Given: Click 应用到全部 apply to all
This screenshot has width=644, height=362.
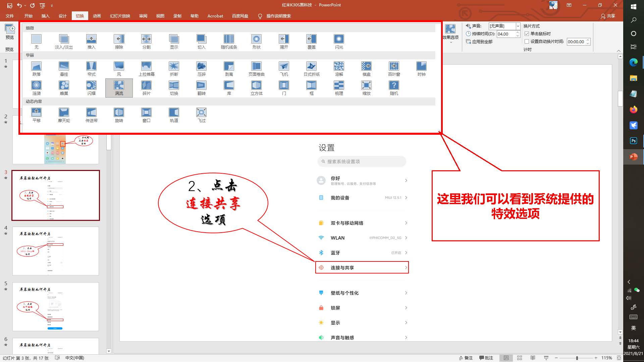Looking at the screenshot, I should (479, 42).
